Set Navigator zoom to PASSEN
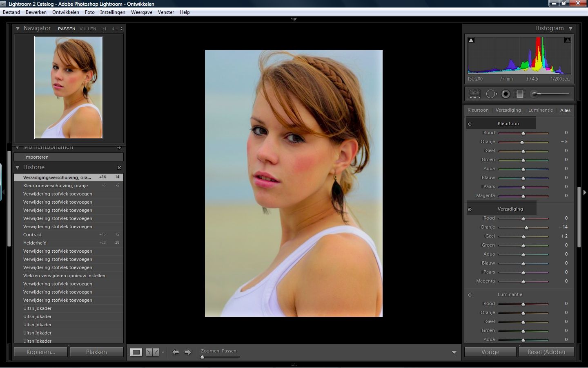The height and width of the screenshot is (368, 588). point(67,29)
